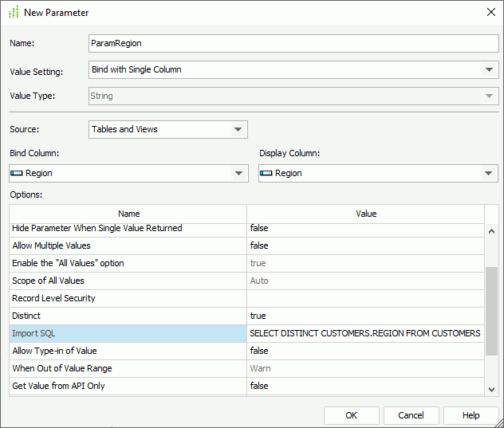Image resolution: width=504 pixels, height=428 pixels.
Task: Open the Bind Column dropdown arrow
Action: tap(238, 173)
